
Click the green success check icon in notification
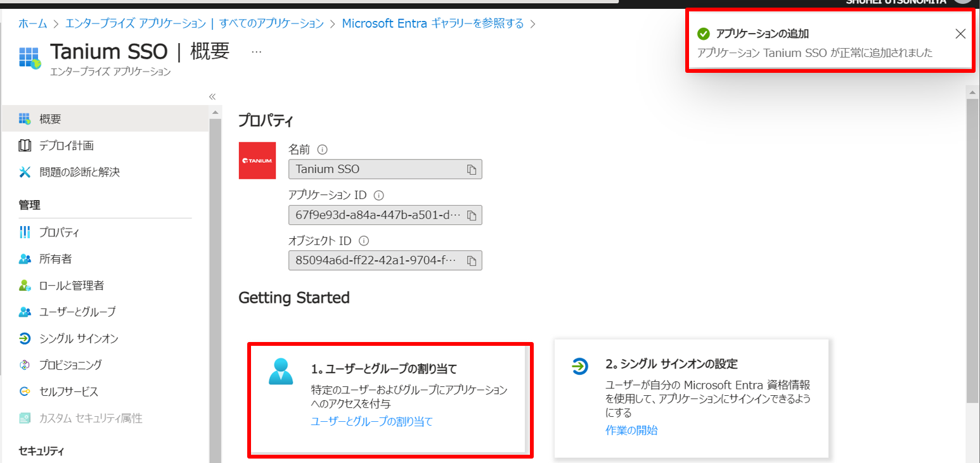pyautogui.click(x=703, y=34)
